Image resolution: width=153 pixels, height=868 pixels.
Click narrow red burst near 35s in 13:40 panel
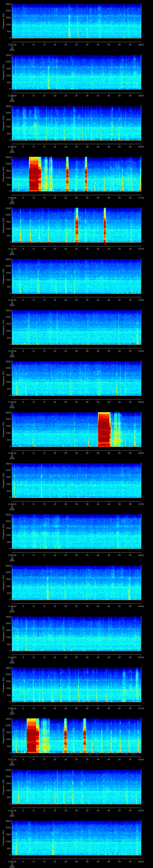[86, 174]
